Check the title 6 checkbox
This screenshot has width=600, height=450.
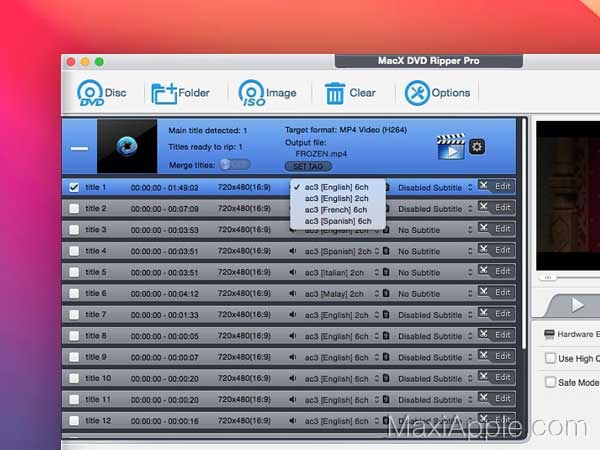[x=74, y=293]
